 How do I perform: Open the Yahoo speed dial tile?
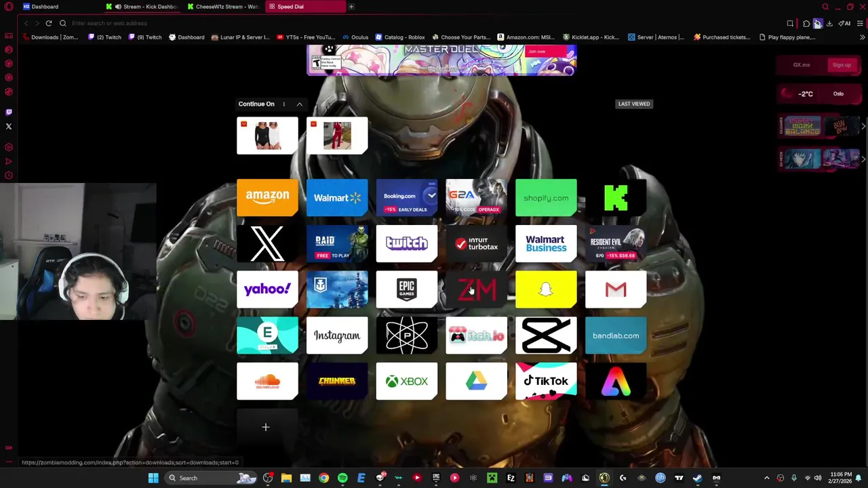[267, 289]
